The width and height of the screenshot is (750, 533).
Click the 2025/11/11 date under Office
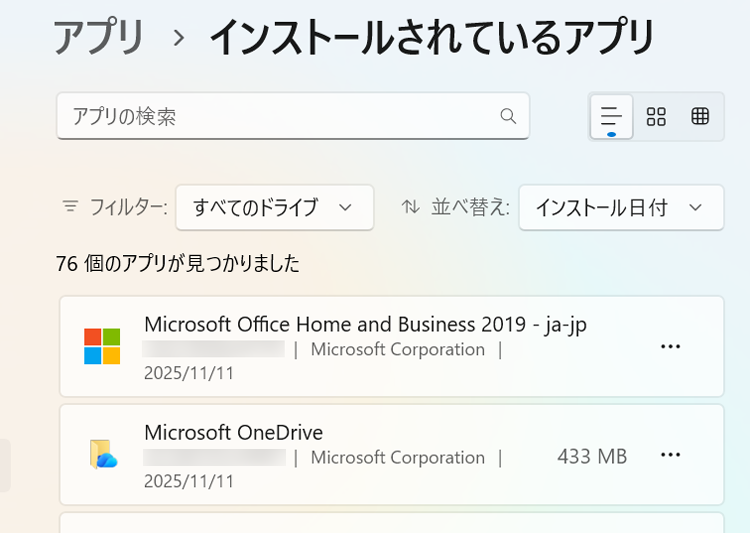click(x=189, y=373)
